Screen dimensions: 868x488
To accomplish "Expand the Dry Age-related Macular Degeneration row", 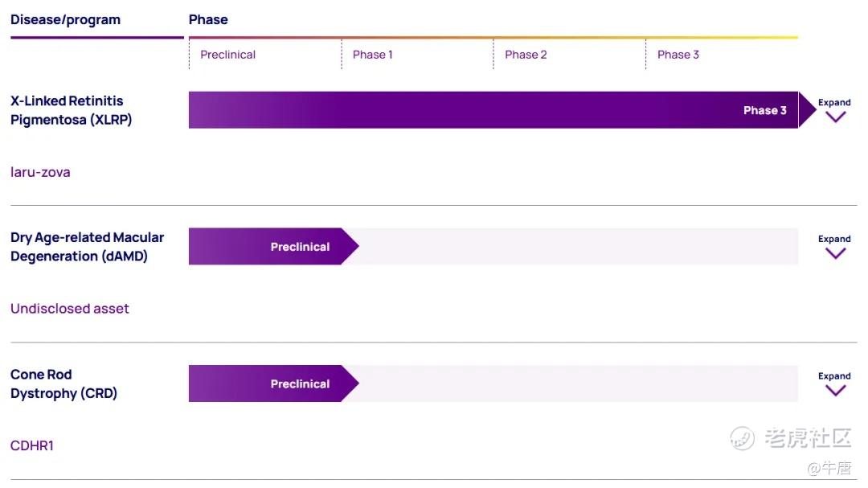I will (834, 248).
